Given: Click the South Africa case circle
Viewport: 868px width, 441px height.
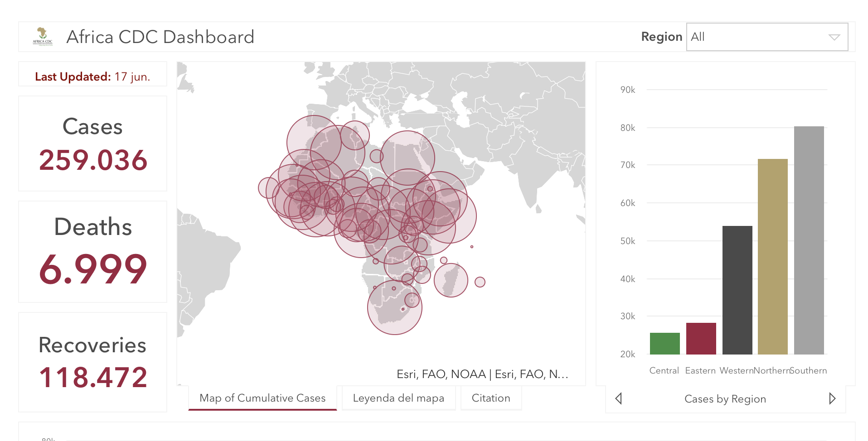Looking at the screenshot, I should [x=394, y=307].
